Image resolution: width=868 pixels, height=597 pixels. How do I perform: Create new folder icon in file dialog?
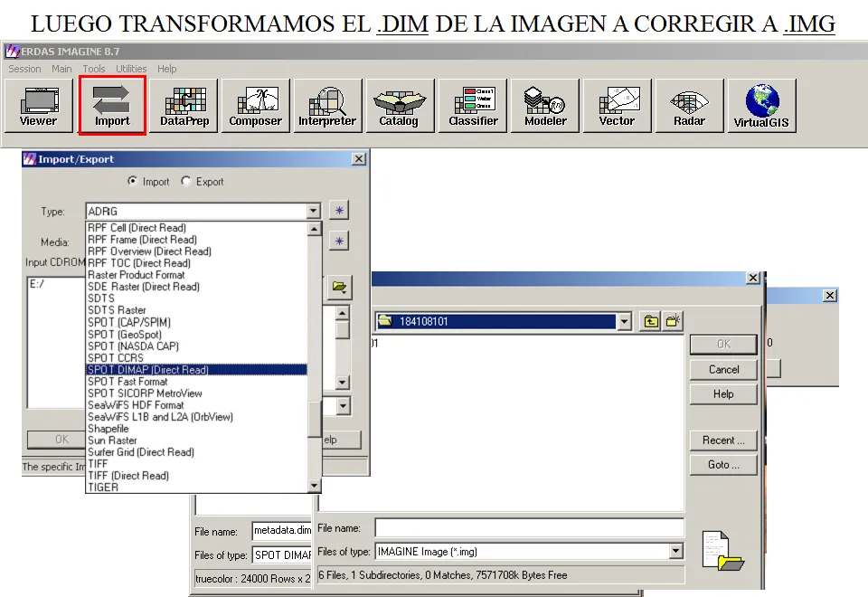673,321
